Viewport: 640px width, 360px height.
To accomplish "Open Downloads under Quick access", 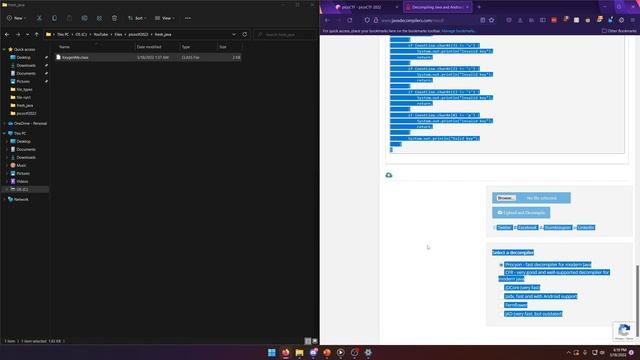I will [x=26, y=66].
